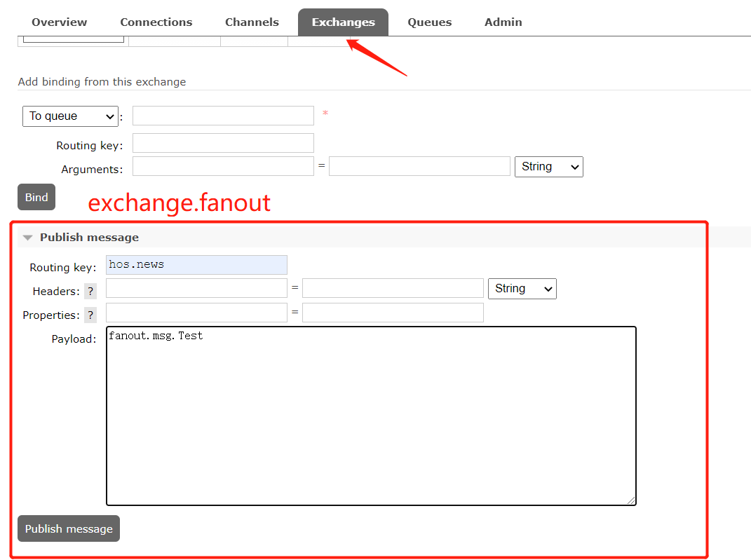Viewport: 751px width, 560px height.
Task: Show help for Headers question mark
Action: click(90, 291)
